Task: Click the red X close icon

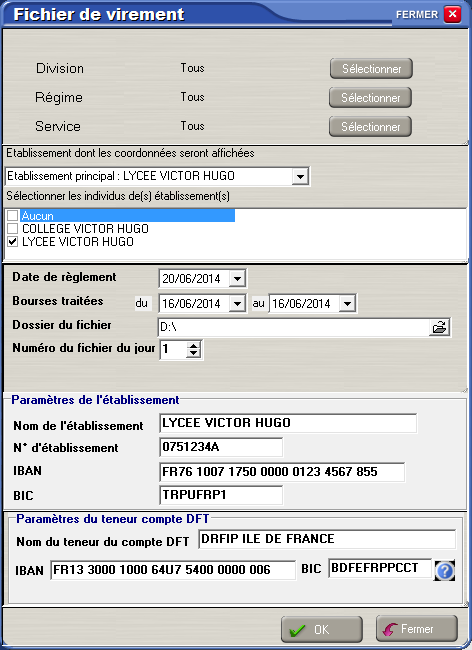Action: coord(452,14)
